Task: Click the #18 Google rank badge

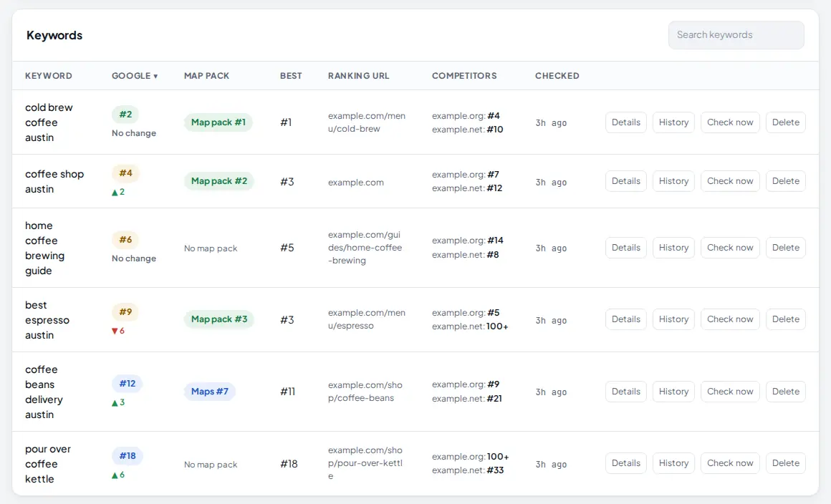Action: tap(128, 456)
